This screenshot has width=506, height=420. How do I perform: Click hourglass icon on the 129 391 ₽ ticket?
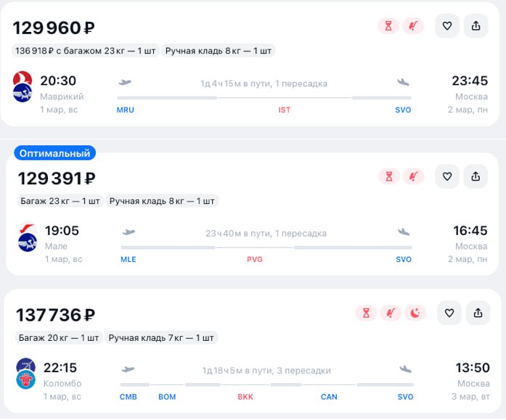point(390,176)
